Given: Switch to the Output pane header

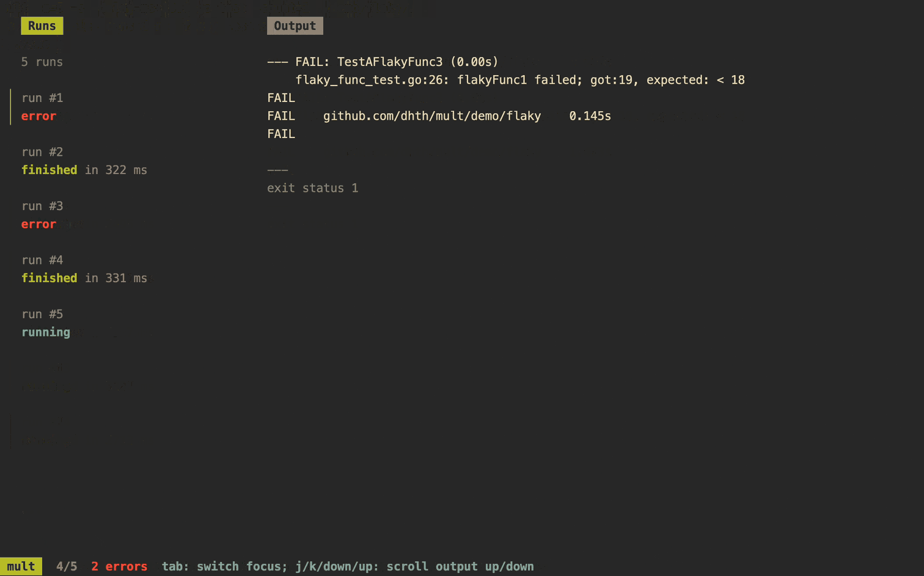Looking at the screenshot, I should [295, 26].
